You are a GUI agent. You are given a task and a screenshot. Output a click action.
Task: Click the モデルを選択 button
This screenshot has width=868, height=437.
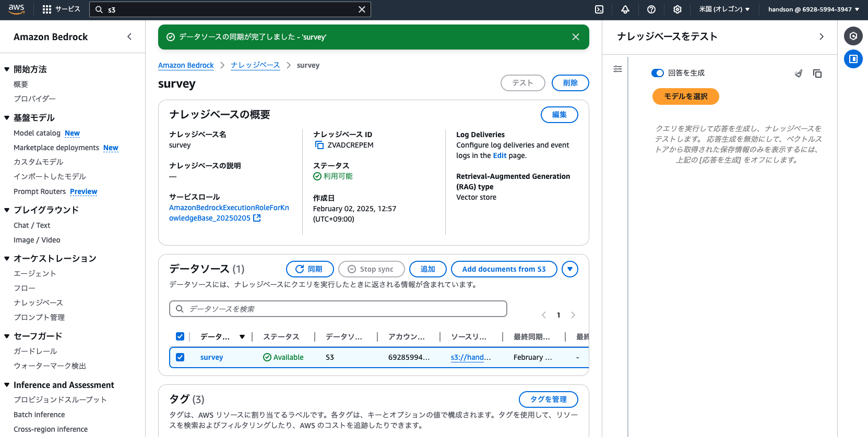click(x=686, y=96)
